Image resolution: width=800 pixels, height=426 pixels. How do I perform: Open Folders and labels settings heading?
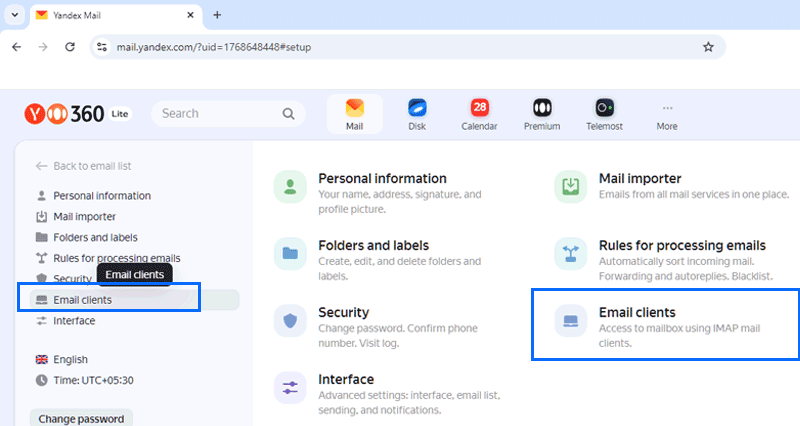373,245
